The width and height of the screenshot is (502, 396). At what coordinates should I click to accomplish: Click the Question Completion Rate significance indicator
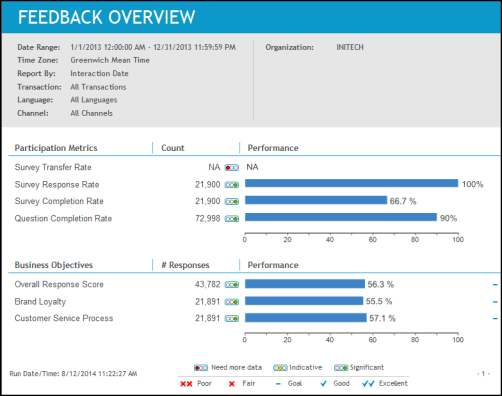tap(232, 219)
